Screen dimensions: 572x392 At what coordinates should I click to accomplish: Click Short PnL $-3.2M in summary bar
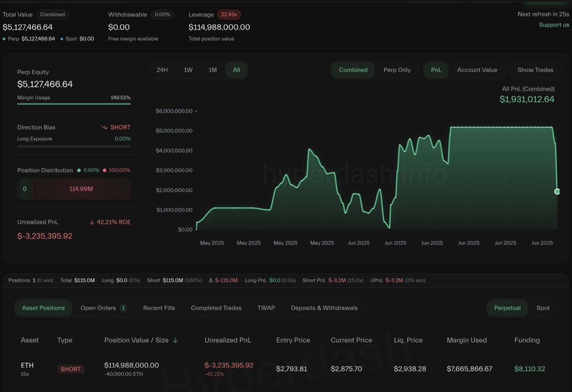click(338, 280)
